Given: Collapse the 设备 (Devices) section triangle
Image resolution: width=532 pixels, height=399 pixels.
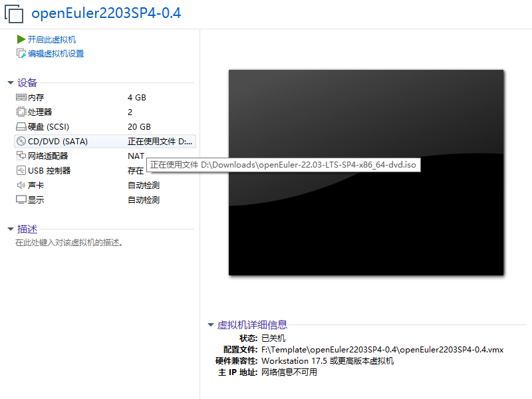Looking at the screenshot, I should 11,82.
